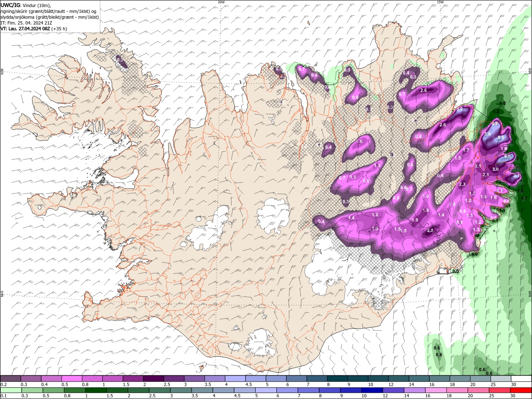Click the 20W longitude label
532x399 pixels.
(222, 2)
